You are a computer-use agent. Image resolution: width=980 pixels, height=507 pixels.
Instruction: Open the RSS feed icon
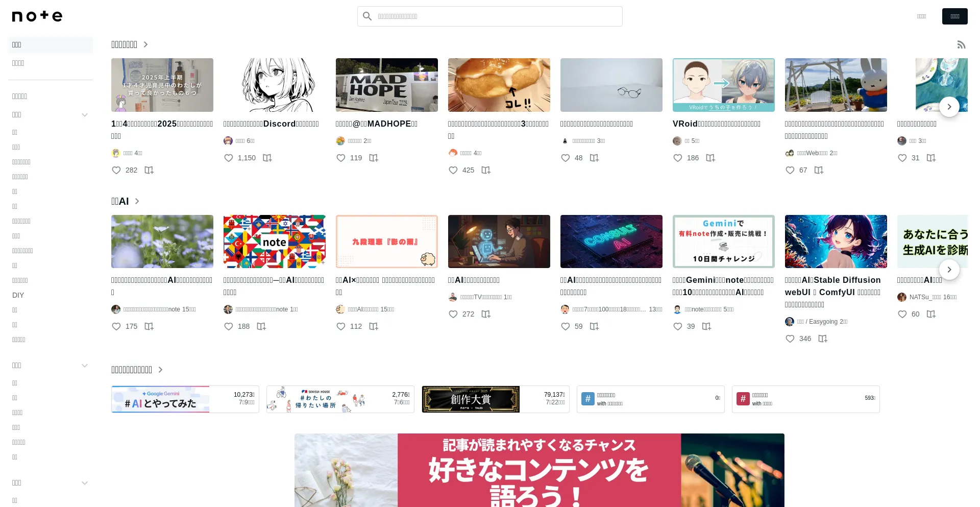[x=961, y=45]
